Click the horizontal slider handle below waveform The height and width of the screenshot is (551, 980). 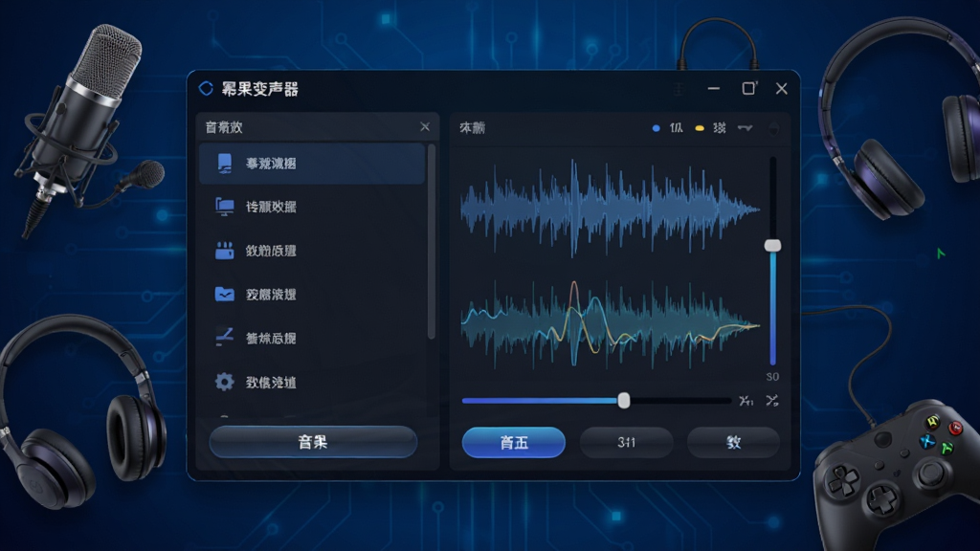click(624, 401)
